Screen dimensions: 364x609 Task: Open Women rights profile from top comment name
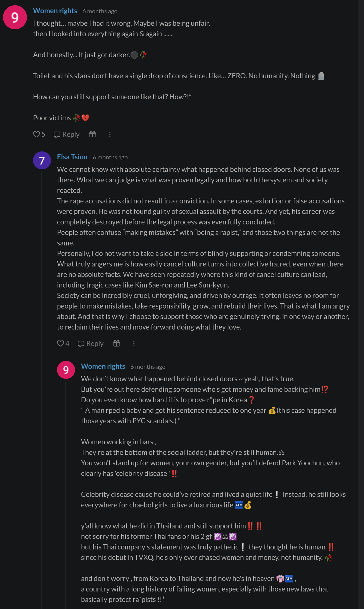pyautogui.click(x=55, y=11)
